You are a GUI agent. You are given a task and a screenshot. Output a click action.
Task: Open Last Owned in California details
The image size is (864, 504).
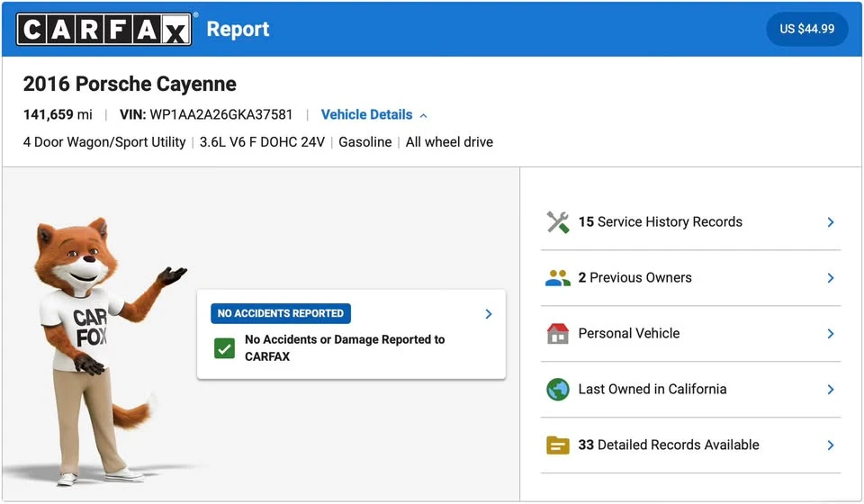coord(690,390)
